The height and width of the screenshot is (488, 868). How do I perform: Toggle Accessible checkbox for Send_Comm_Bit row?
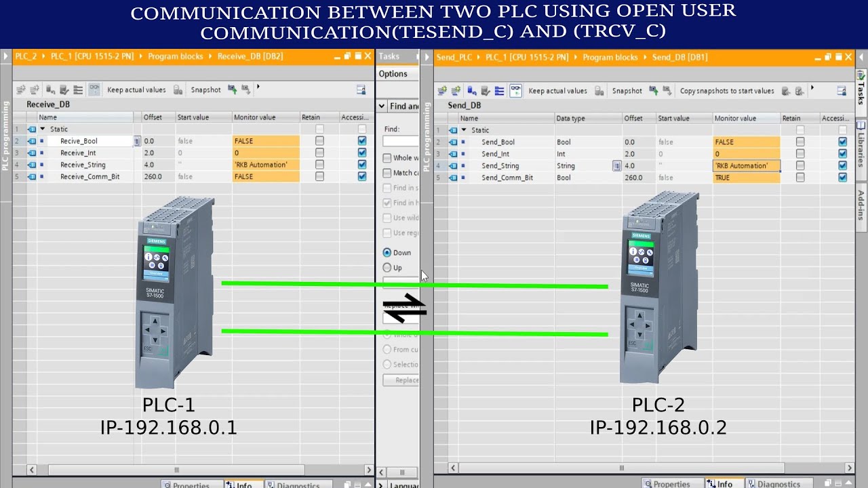coord(842,178)
